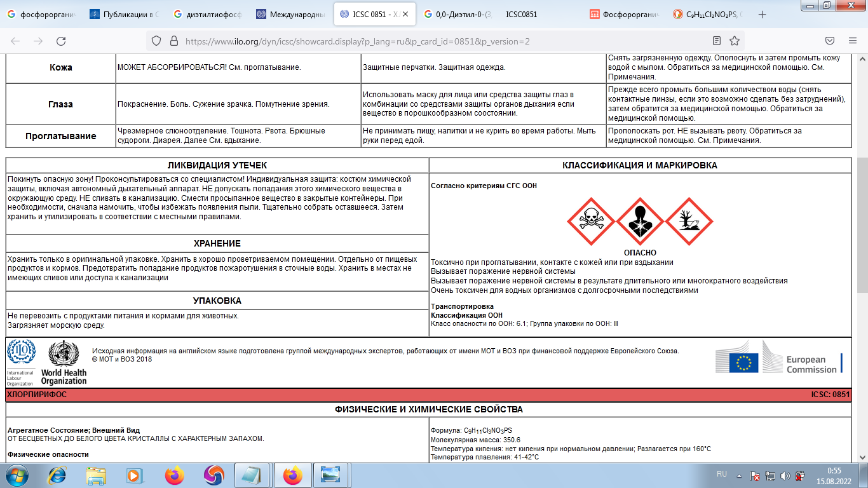The image size is (868, 488).
Task: Click the World Health Organization logo
Action: tap(64, 363)
